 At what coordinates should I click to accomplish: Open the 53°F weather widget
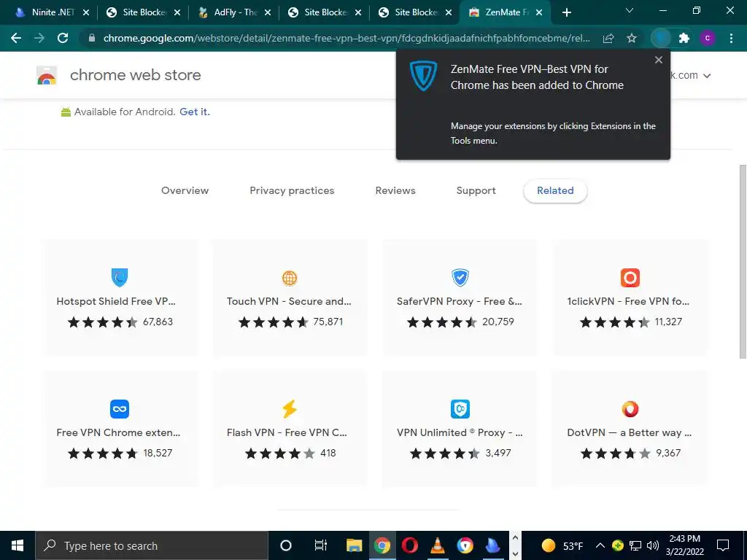coord(562,545)
